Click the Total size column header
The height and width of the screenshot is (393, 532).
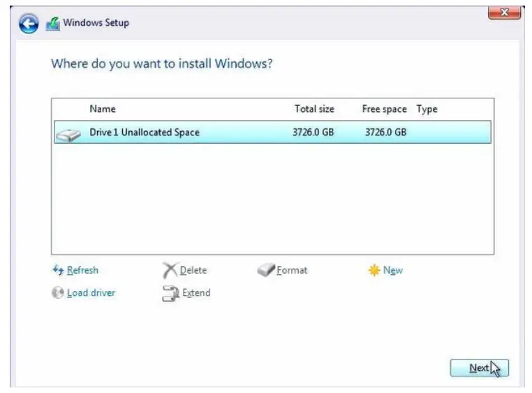314,109
